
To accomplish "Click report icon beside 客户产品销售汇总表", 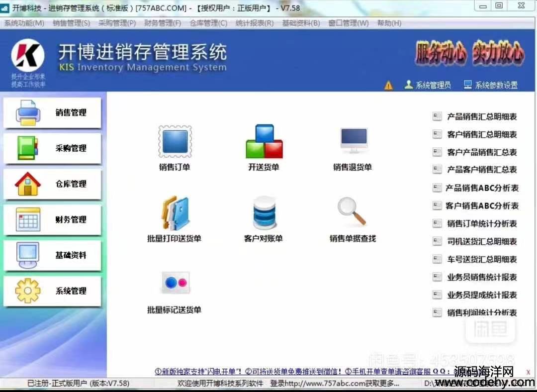I will click(x=437, y=152).
